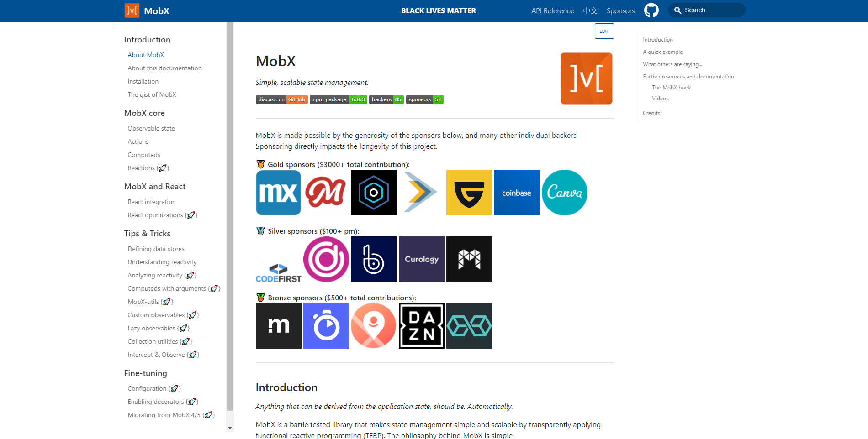Open the Coinbase sponsor logo
The image size is (868, 439).
(516, 193)
